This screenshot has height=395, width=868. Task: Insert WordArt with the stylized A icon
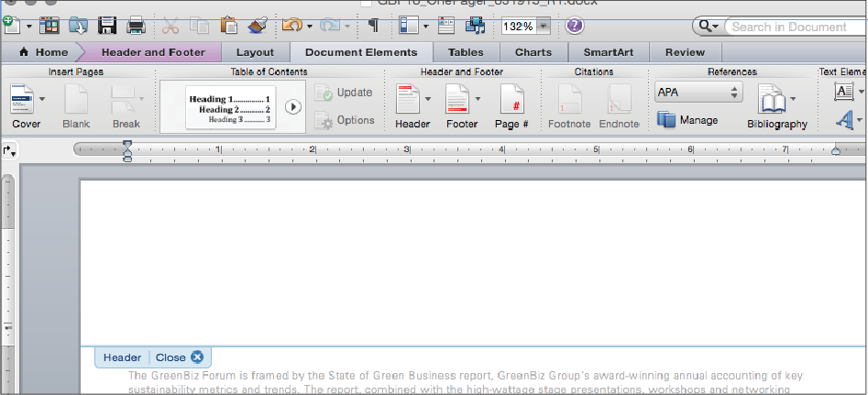[x=843, y=119]
